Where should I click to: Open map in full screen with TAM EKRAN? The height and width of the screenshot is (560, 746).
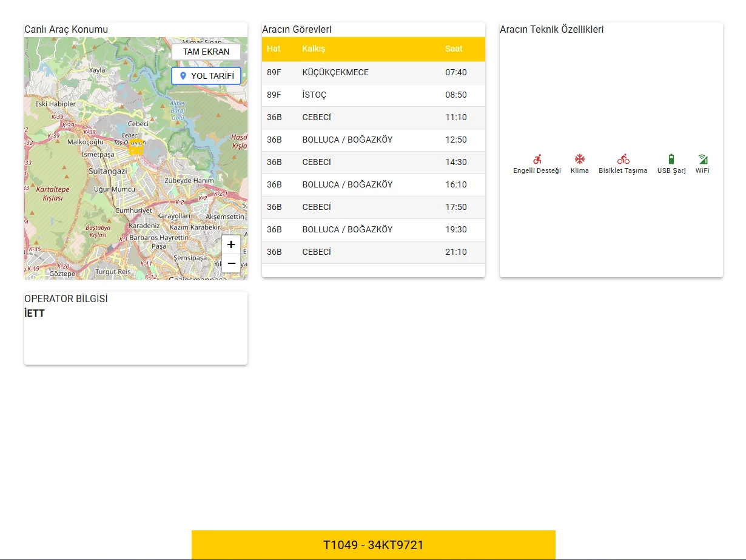click(206, 52)
